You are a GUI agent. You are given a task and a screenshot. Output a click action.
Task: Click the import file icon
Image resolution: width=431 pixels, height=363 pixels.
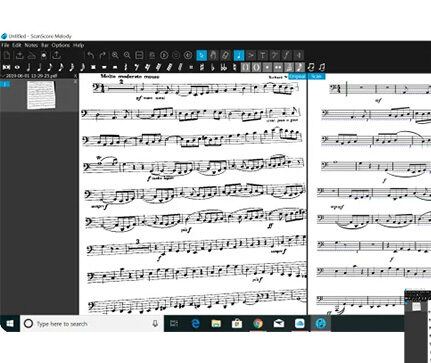[x=19, y=55]
